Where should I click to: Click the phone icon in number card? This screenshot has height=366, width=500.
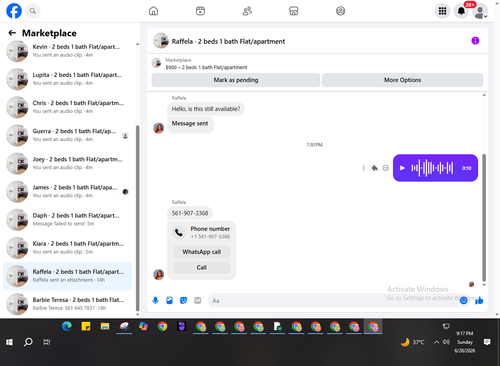point(179,232)
